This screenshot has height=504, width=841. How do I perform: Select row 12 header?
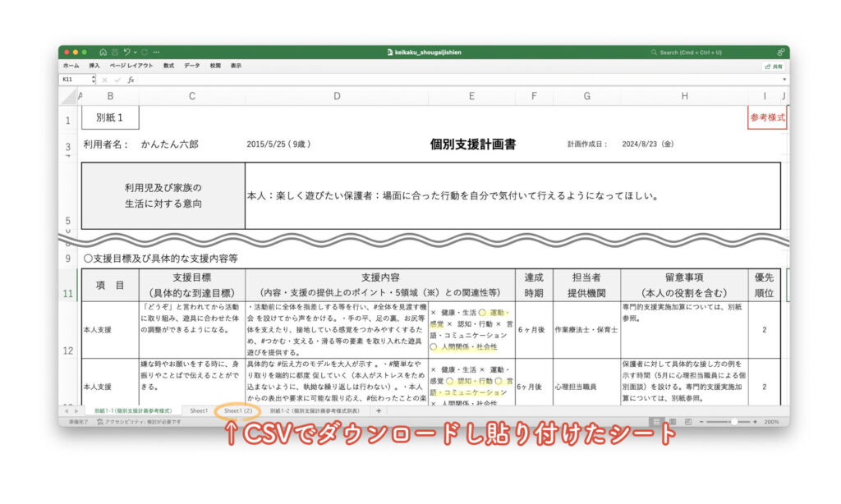[x=68, y=330]
